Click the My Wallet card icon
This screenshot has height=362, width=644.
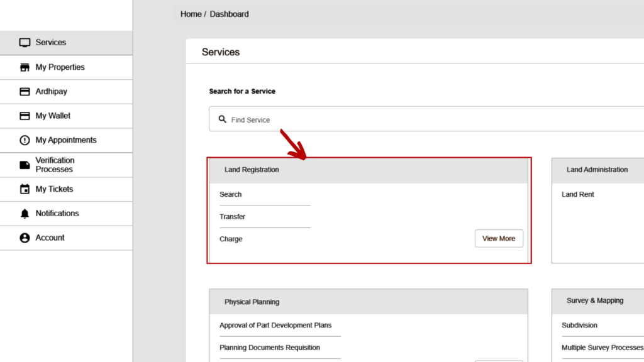pyautogui.click(x=25, y=116)
